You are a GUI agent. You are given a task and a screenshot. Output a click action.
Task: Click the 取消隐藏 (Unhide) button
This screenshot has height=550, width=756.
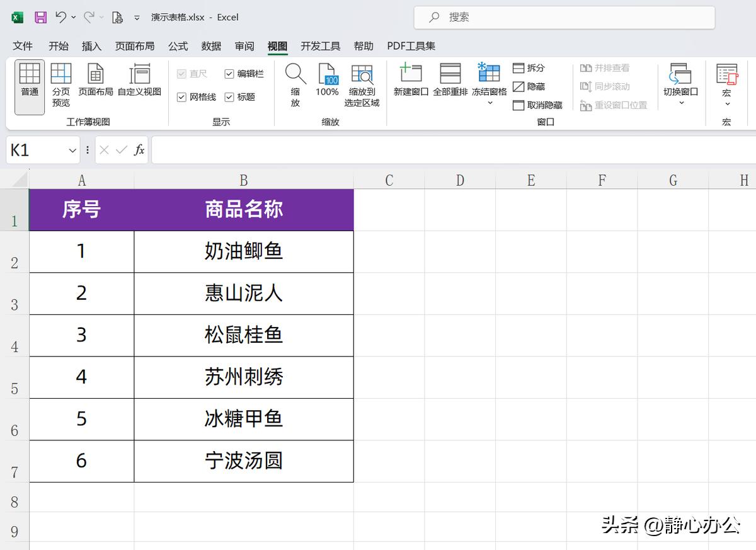(x=539, y=105)
